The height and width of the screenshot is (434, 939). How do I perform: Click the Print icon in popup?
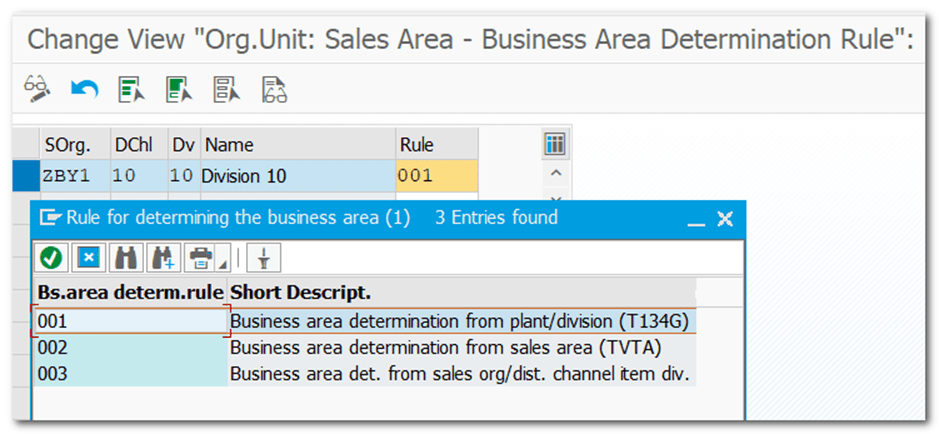[200, 258]
